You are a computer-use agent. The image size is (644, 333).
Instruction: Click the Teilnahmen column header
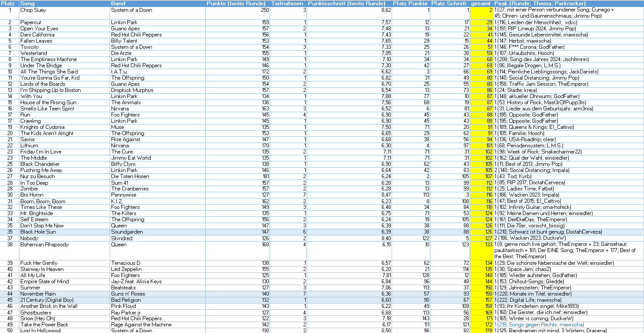pyautogui.click(x=287, y=4)
